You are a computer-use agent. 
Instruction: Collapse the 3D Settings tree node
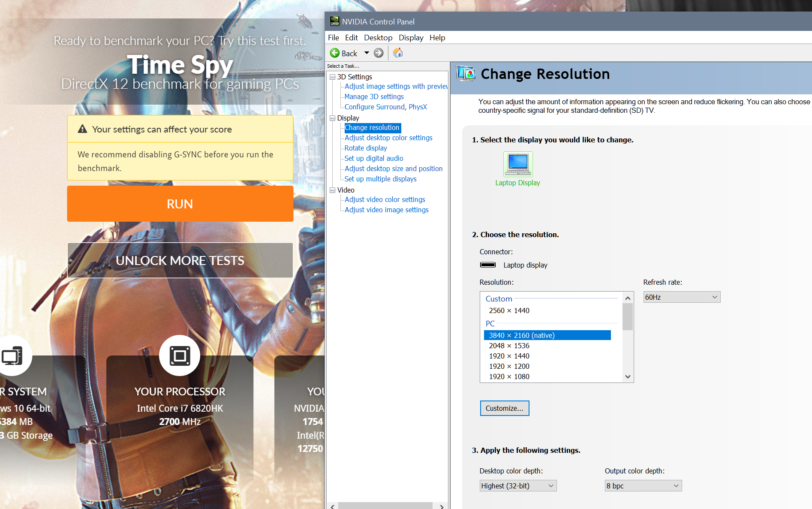332,77
